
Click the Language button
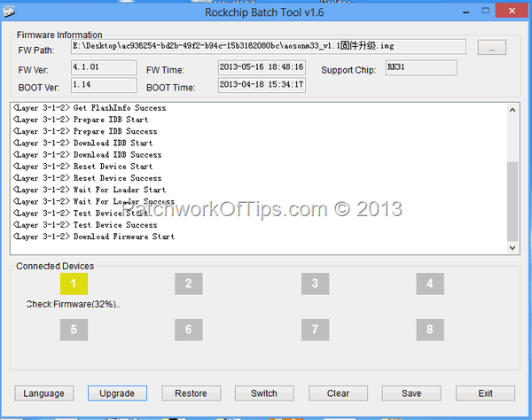[44, 393]
